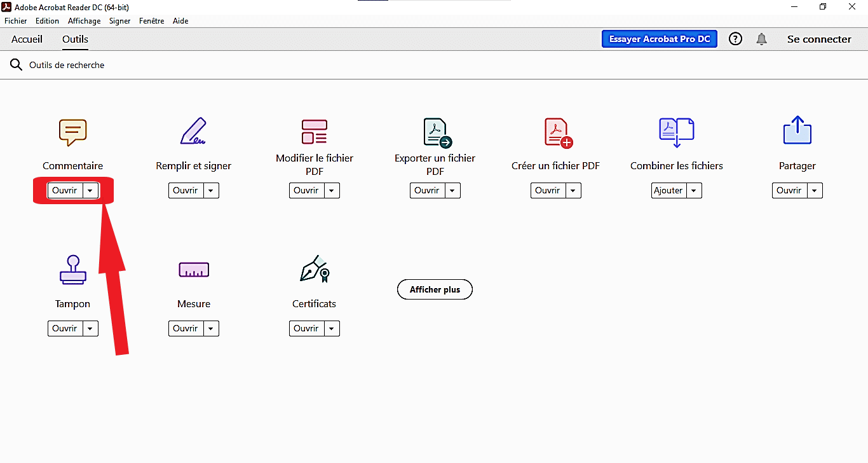Click the Combiner les fichiers icon

[x=677, y=132]
